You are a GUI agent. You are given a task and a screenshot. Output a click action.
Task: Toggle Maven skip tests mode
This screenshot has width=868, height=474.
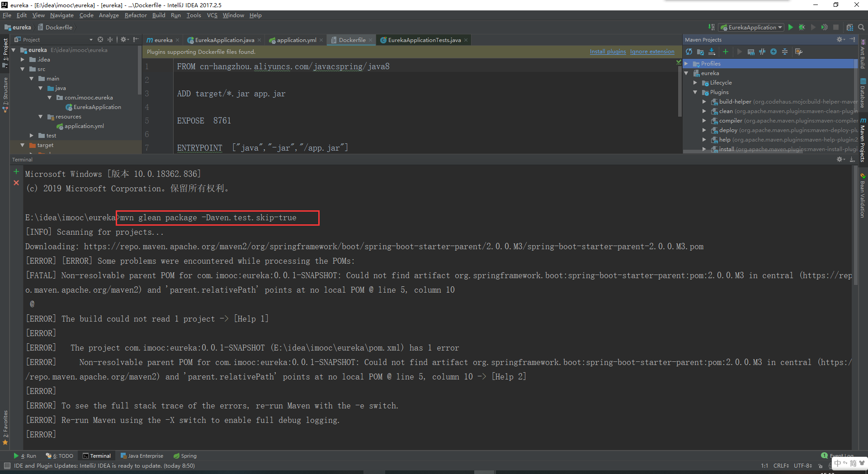click(774, 52)
